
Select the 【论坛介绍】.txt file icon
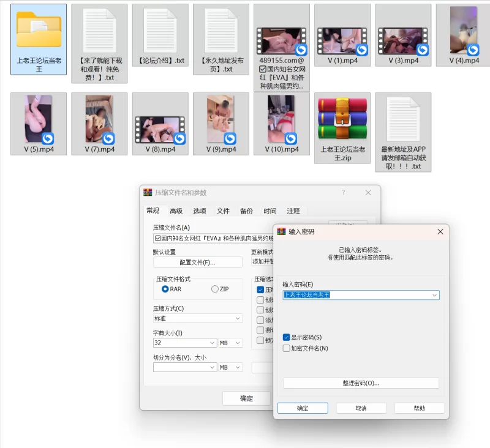point(160,31)
